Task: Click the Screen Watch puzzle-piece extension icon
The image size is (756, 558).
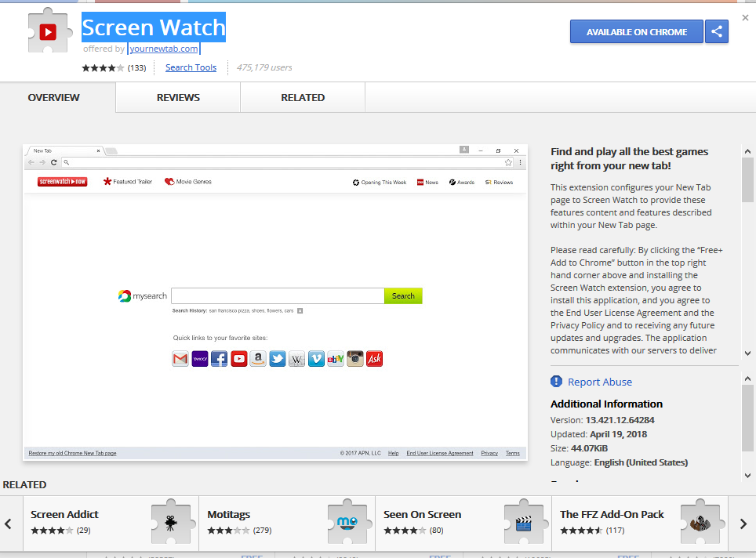Action: click(x=48, y=32)
